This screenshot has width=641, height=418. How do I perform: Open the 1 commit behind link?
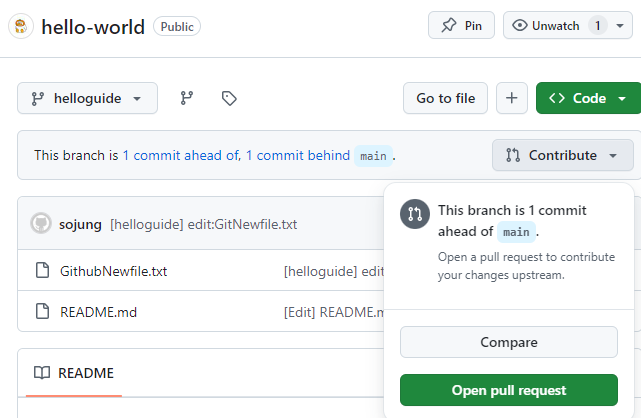tap(298, 155)
